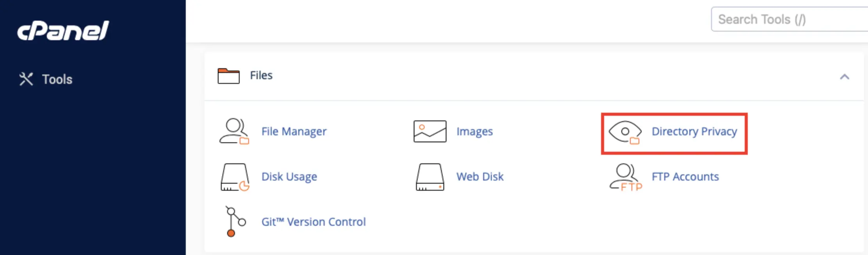Open the Web Disk link
The image size is (868, 255).
click(480, 177)
